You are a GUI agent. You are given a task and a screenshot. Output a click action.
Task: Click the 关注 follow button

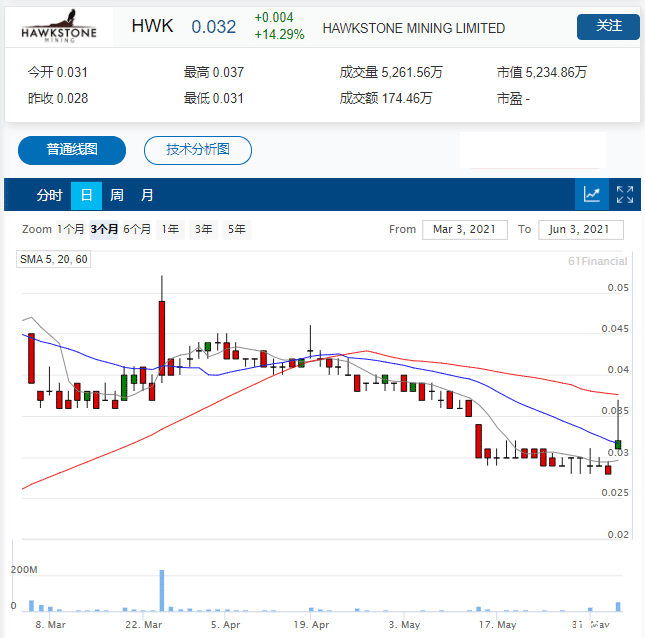(608, 26)
